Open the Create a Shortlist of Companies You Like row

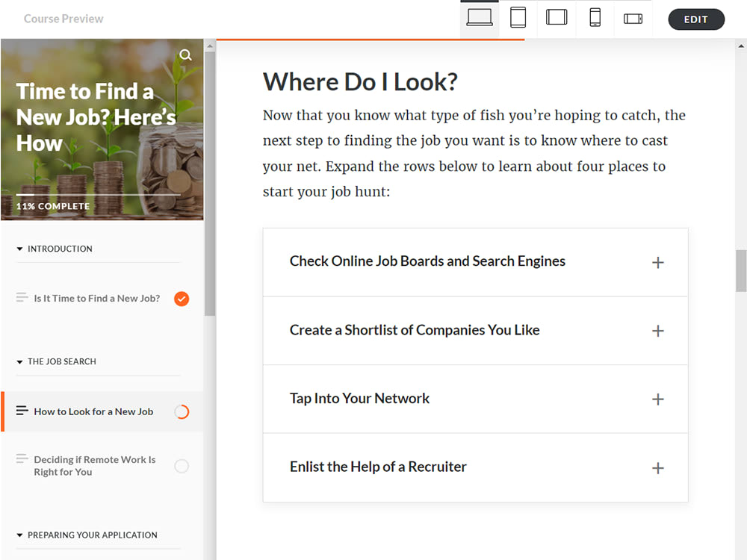click(x=475, y=330)
